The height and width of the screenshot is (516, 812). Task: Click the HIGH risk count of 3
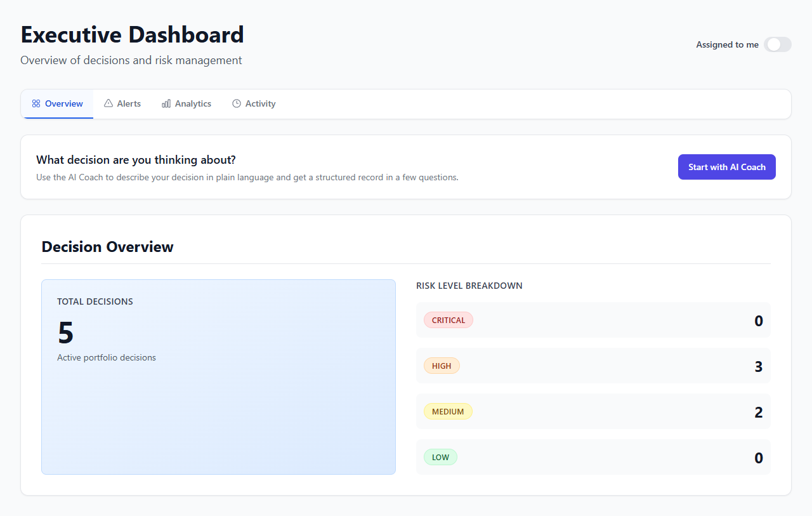(759, 366)
